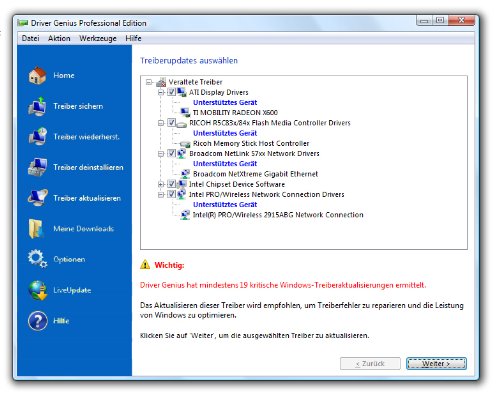Click the Zurück button
Image resolution: width=500 pixels, height=403 pixels.
tap(370, 364)
